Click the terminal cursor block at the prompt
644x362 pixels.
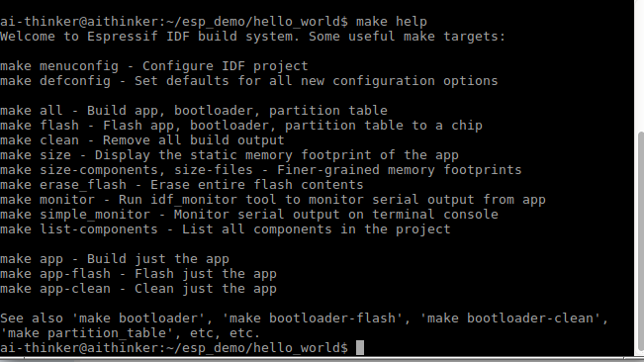coord(360,347)
